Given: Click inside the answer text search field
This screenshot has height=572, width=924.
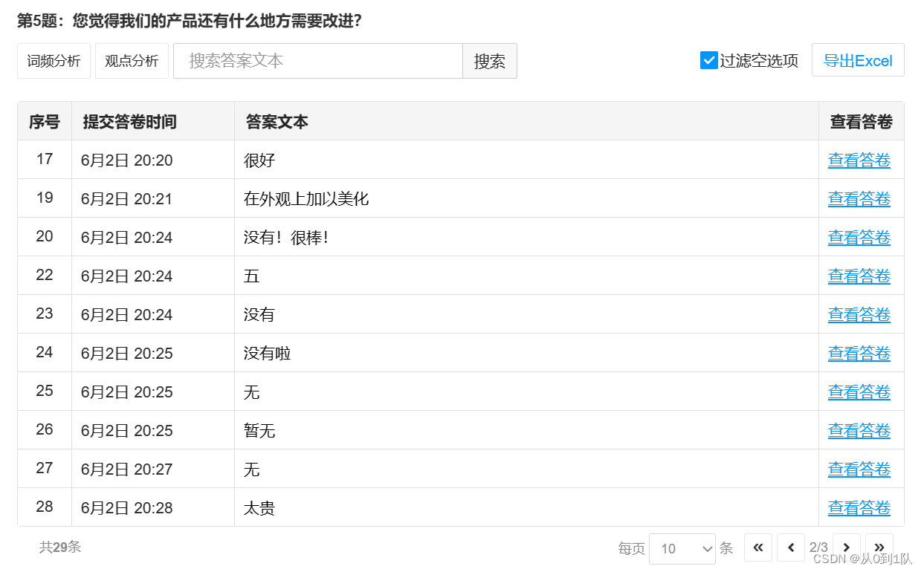Looking at the screenshot, I should coord(318,60).
